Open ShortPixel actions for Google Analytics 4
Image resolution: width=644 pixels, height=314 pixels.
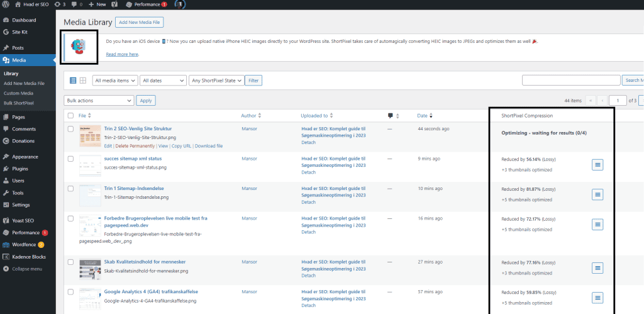point(597,298)
